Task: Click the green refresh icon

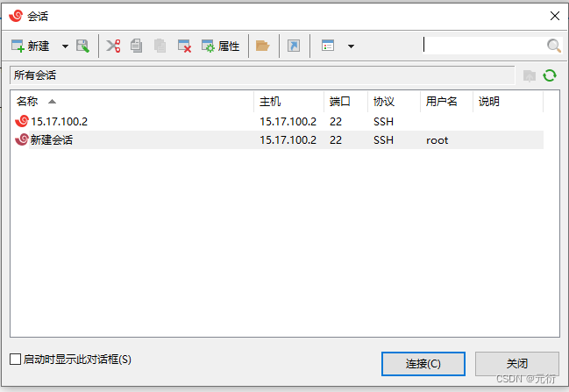Action: [550, 75]
